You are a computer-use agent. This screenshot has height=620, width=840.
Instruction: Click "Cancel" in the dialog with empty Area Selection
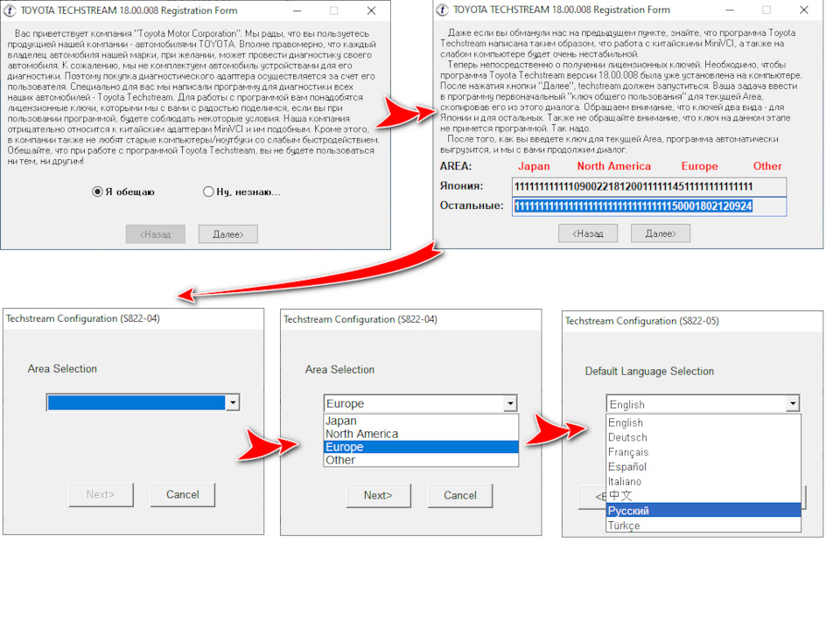tap(183, 495)
